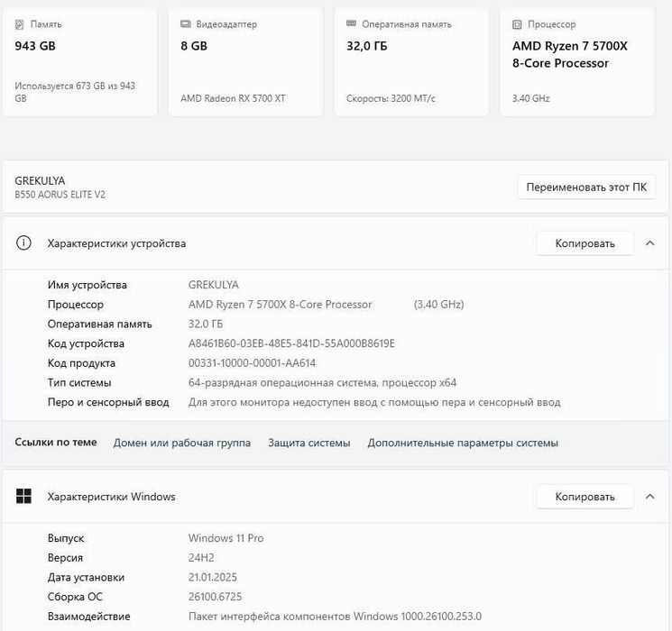Click Переименовать этот ПК button
The height and width of the screenshot is (631, 672).
coord(586,187)
